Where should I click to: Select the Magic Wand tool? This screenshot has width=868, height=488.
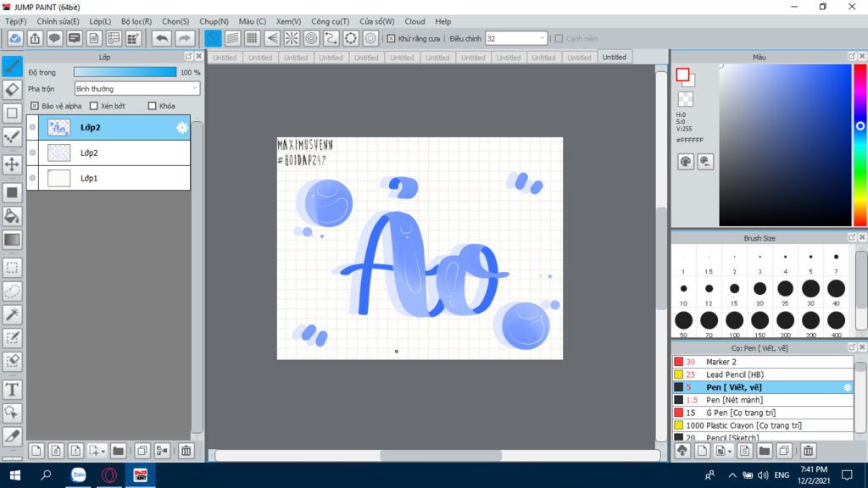(12, 314)
